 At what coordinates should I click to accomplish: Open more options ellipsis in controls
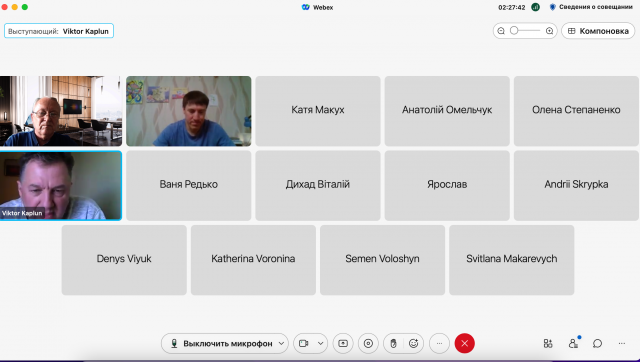pos(439,344)
